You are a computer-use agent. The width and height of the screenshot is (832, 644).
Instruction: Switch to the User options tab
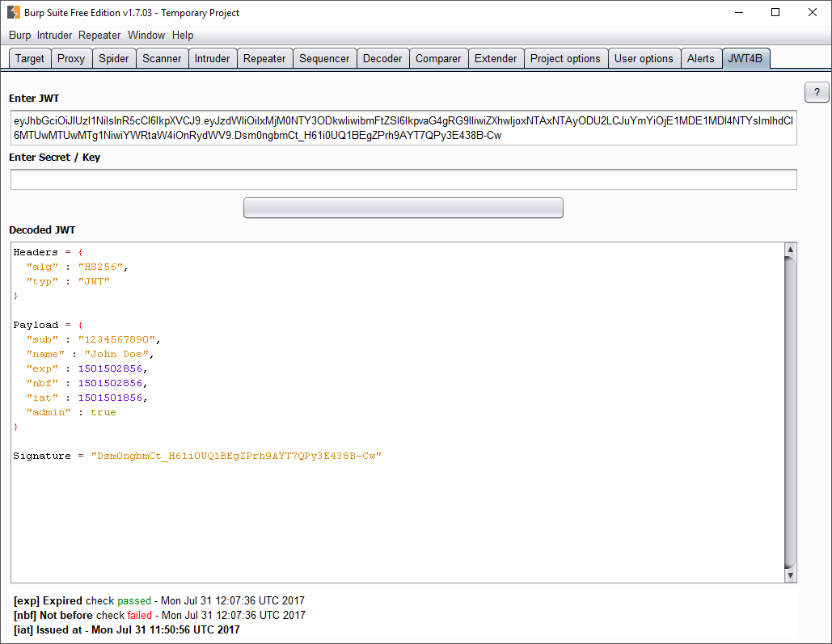[x=644, y=58]
